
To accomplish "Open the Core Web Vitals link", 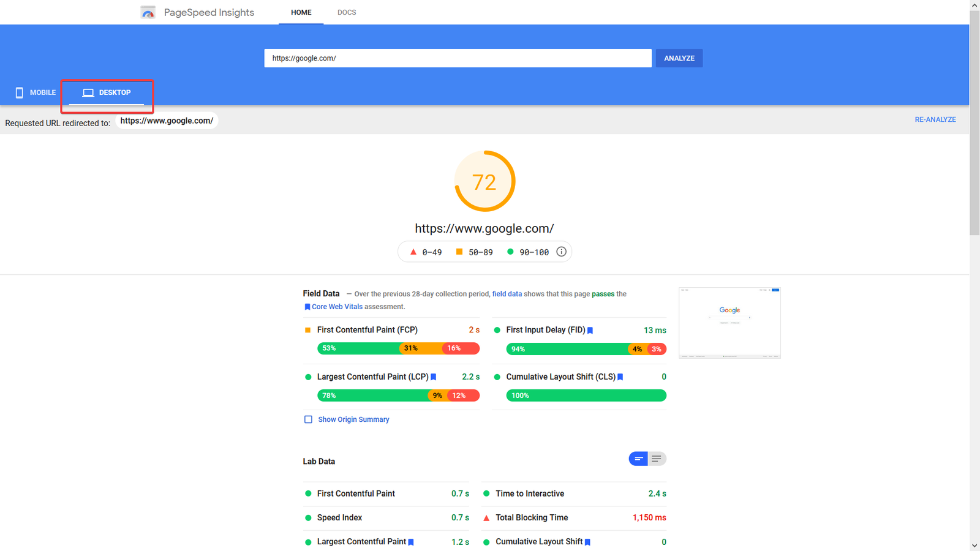I will 337,307.
